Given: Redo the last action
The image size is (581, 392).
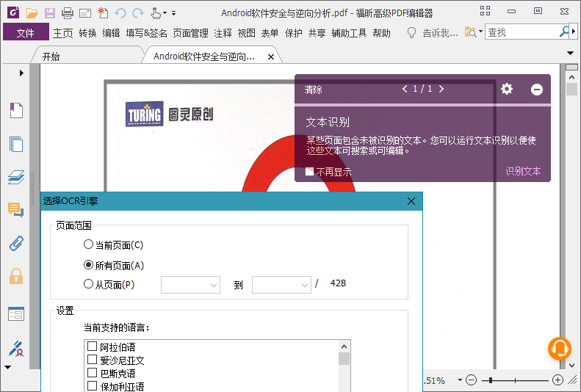Looking at the screenshot, I should [x=138, y=13].
